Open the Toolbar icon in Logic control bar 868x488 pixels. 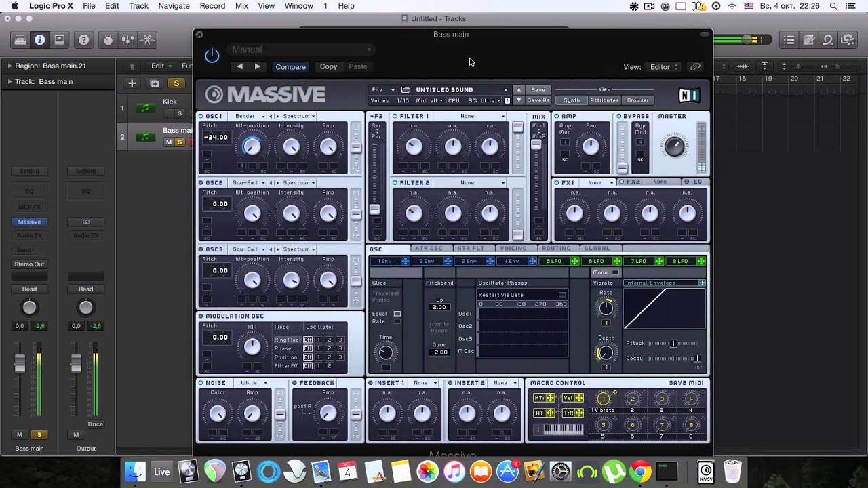pyautogui.click(x=60, y=40)
